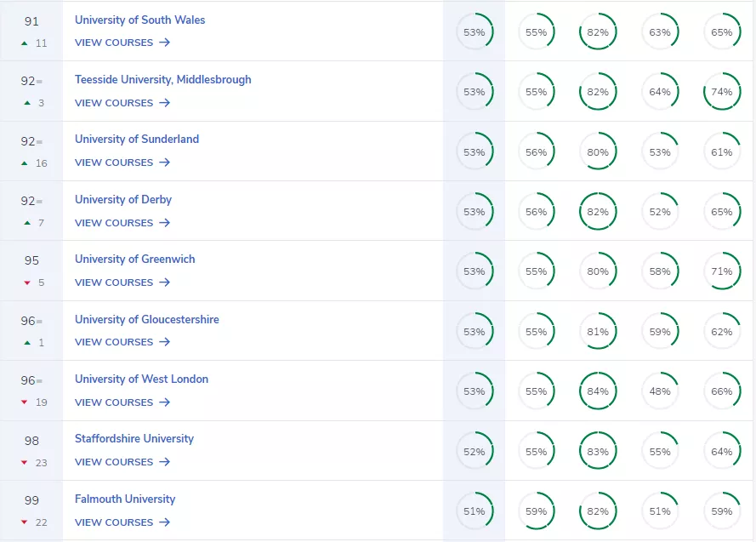Open the University of Gloucestershire link
The width and height of the screenshot is (756, 542).
(x=146, y=319)
